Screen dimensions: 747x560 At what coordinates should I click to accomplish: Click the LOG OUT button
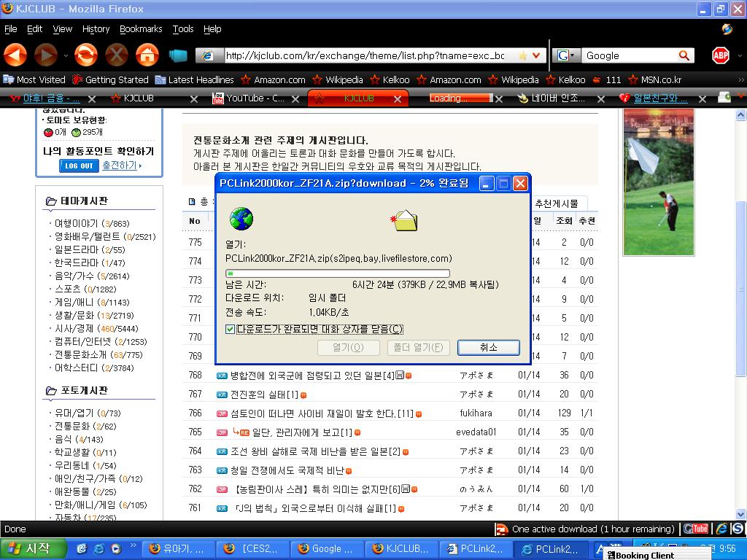[x=79, y=166]
